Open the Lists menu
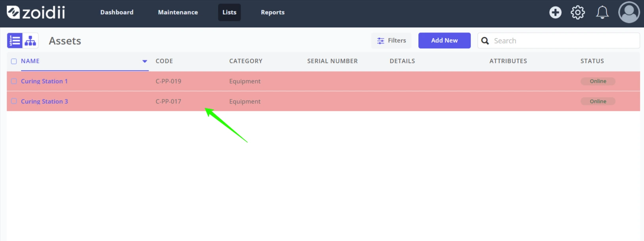This screenshot has width=644, height=241. 229,12
